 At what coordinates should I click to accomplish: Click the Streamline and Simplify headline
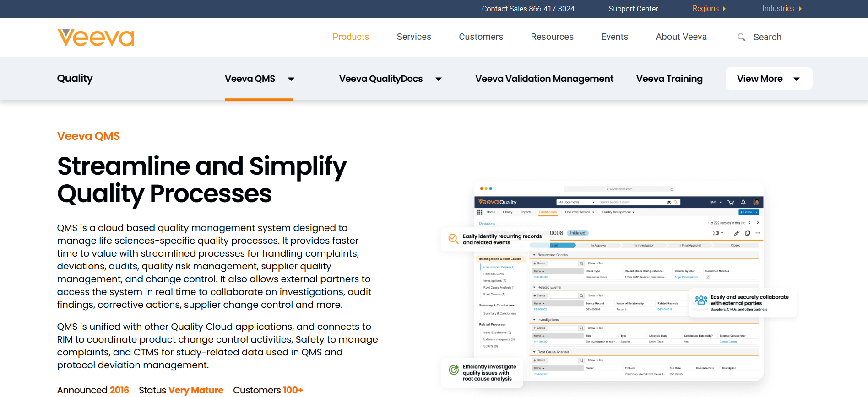(202, 180)
